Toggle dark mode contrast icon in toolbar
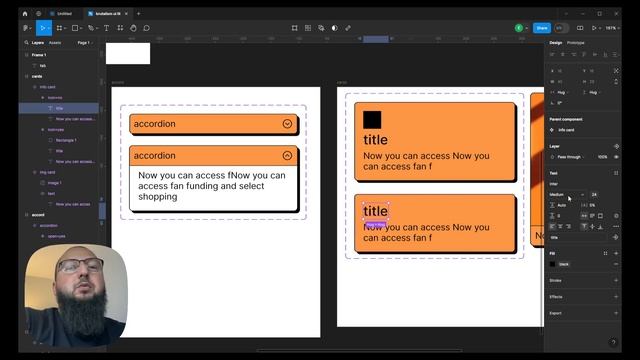 click(x=335, y=28)
